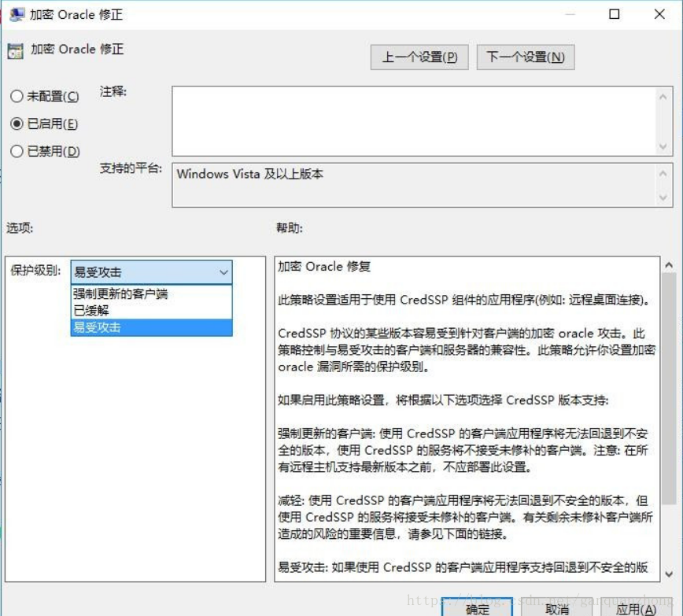The height and width of the screenshot is (616, 683).
Task: Choose 强制更新的客户端 from dropdown list
Action: click(x=151, y=293)
